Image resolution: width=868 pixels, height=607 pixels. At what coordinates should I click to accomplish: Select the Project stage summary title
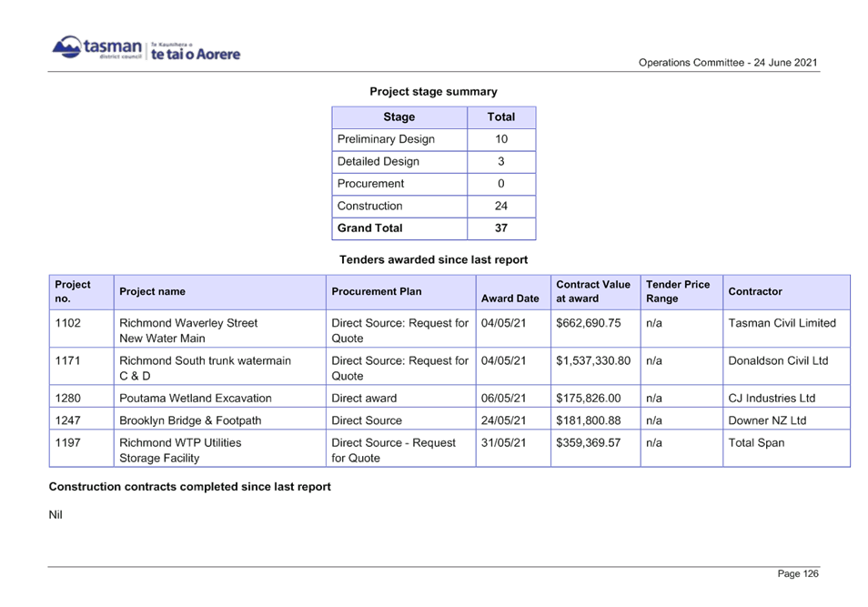[432, 91]
